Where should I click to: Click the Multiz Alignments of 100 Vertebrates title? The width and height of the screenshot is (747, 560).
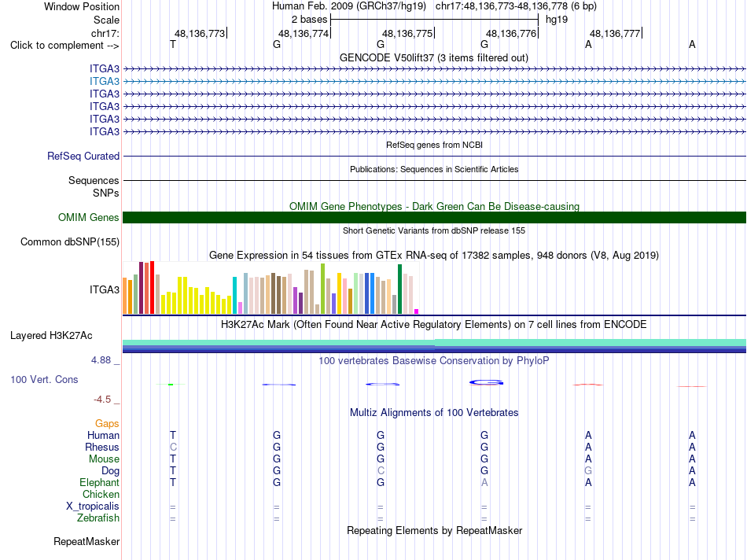point(434,413)
